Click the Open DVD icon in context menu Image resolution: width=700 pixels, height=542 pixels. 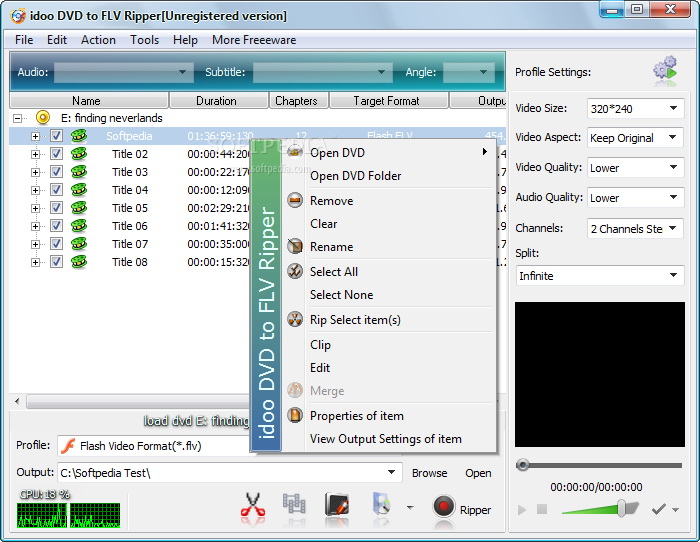click(295, 152)
